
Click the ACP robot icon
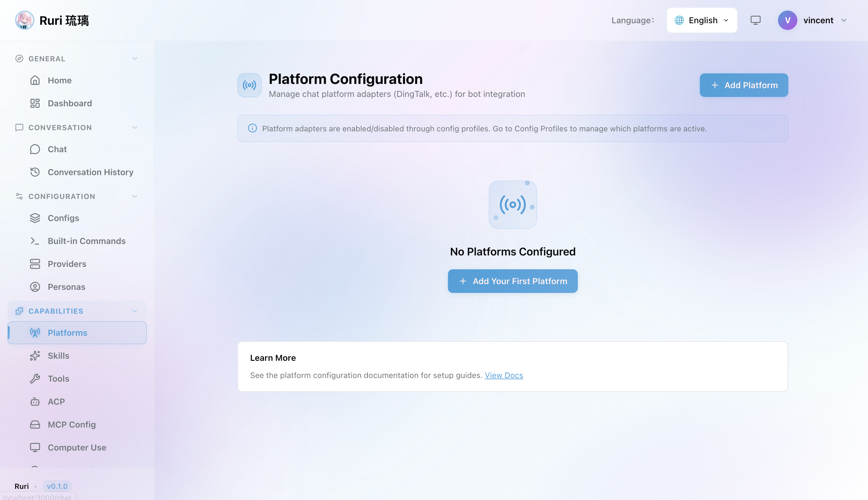click(x=35, y=402)
